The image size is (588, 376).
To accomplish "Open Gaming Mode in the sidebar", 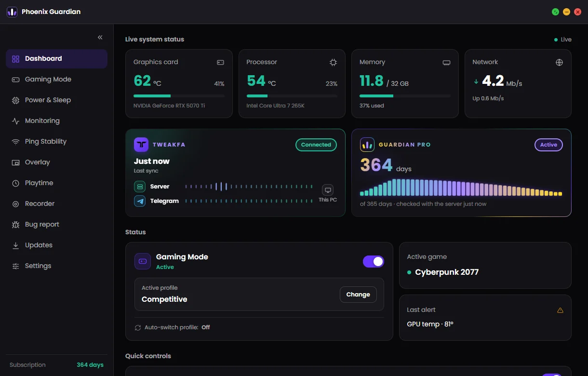I will tap(56, 80).
